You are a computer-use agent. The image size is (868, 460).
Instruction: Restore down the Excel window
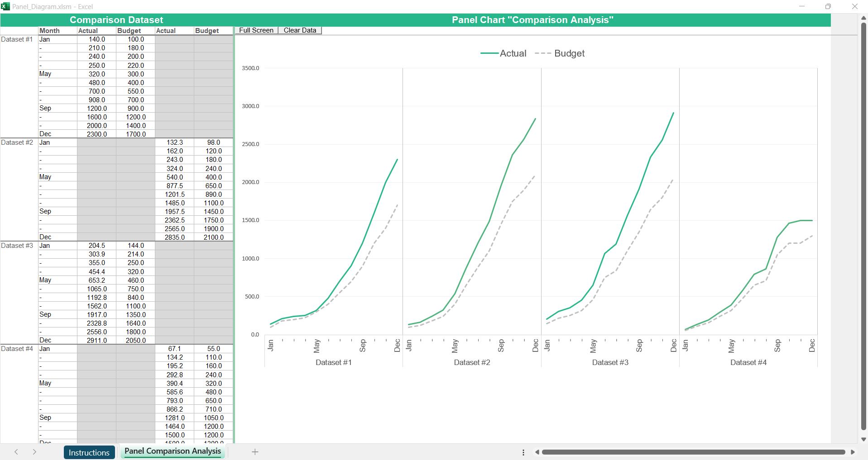[x=828, y=6]
